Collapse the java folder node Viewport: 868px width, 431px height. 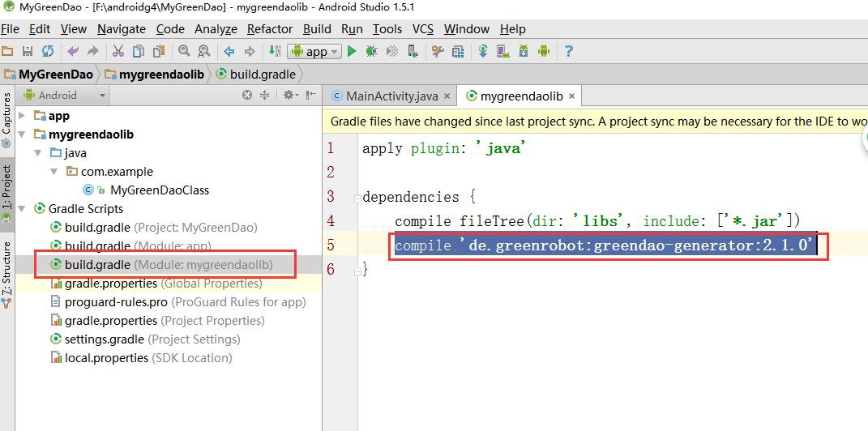[x=37, y=153]
